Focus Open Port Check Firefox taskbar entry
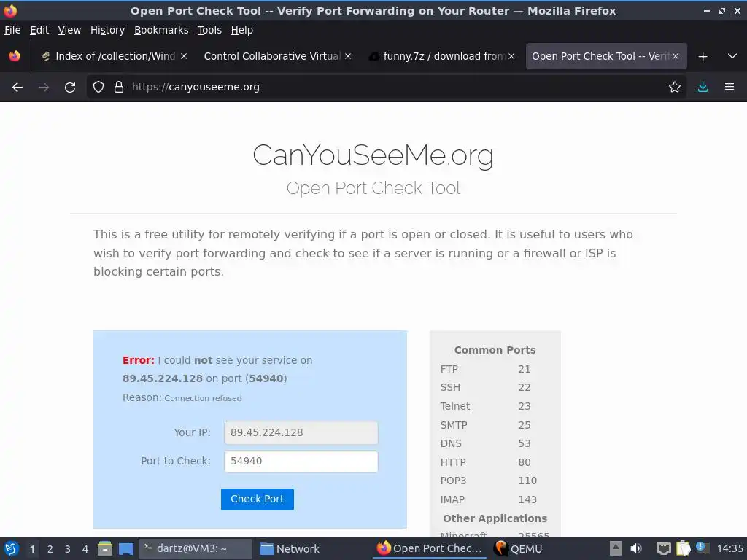The image size is (747, 560). click(429, 548)
